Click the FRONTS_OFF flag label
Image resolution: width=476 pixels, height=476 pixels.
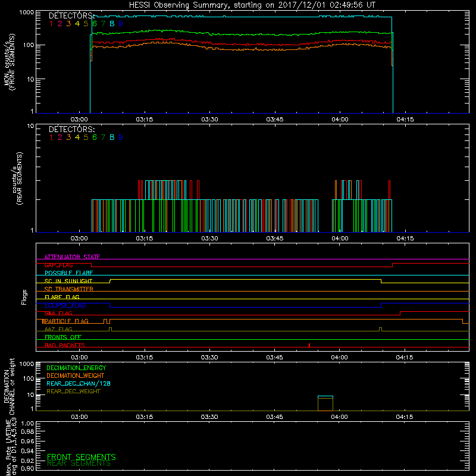[63, 337]
